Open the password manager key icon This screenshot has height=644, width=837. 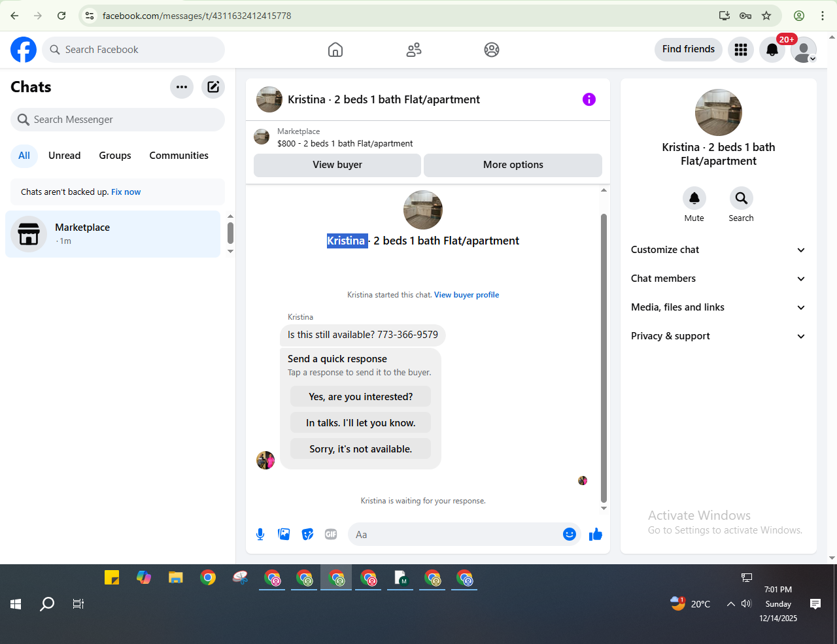(745, 16)
